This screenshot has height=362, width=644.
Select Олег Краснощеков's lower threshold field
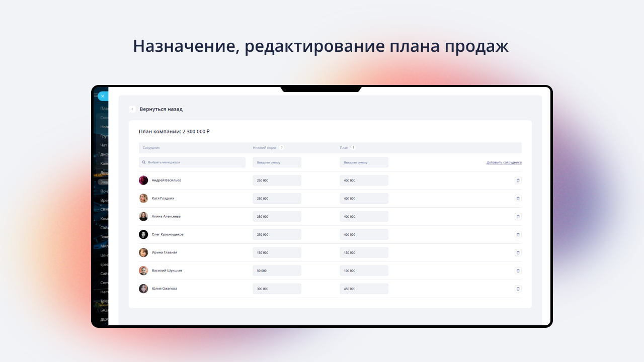[x=277, y=234]
